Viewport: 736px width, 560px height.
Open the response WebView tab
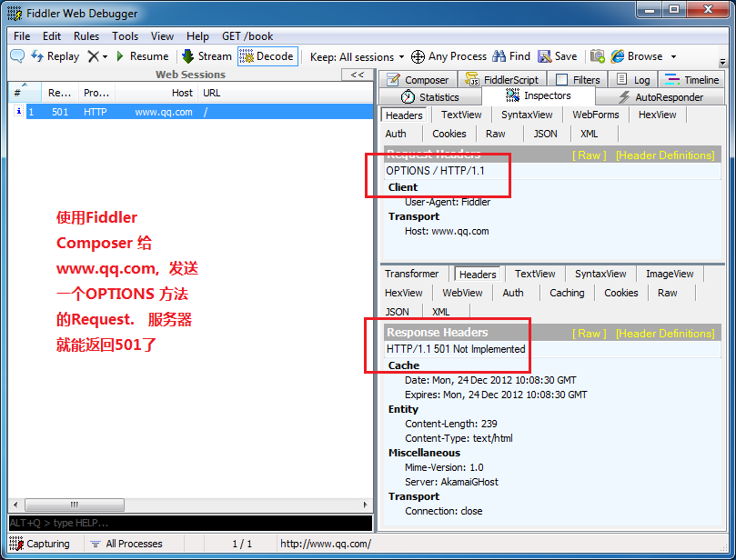coord(462,293)
